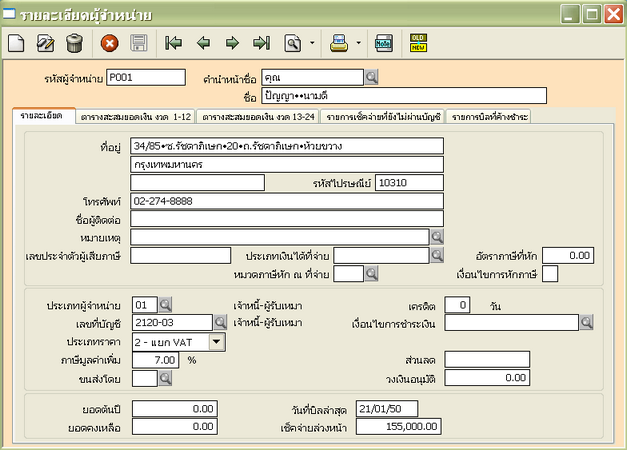Jump to the last record
The width and height of the screenshot is (627, 450).
point(261,43)
